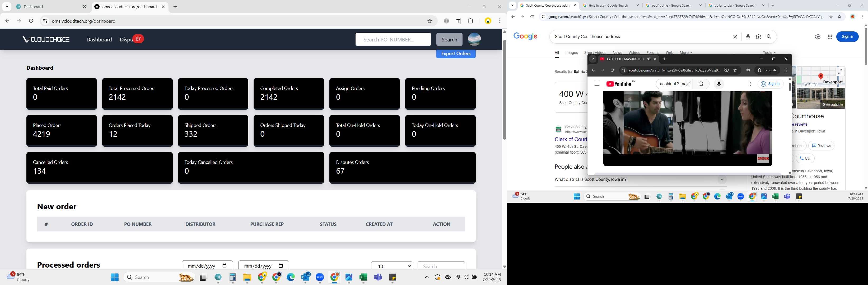
Task: Open the Clerk of Court search result link
Action: pyautogui.click(x=571, y=139)
